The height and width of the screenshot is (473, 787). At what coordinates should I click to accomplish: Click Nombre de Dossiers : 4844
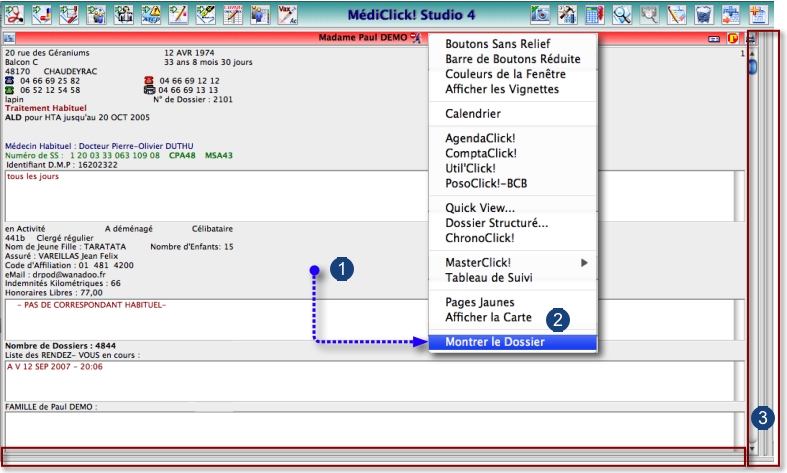[x=60, y=345]
